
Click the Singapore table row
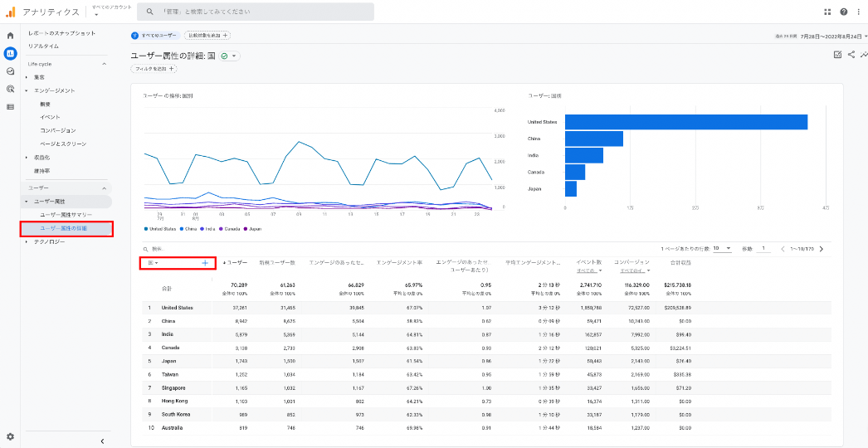[485, 388]
